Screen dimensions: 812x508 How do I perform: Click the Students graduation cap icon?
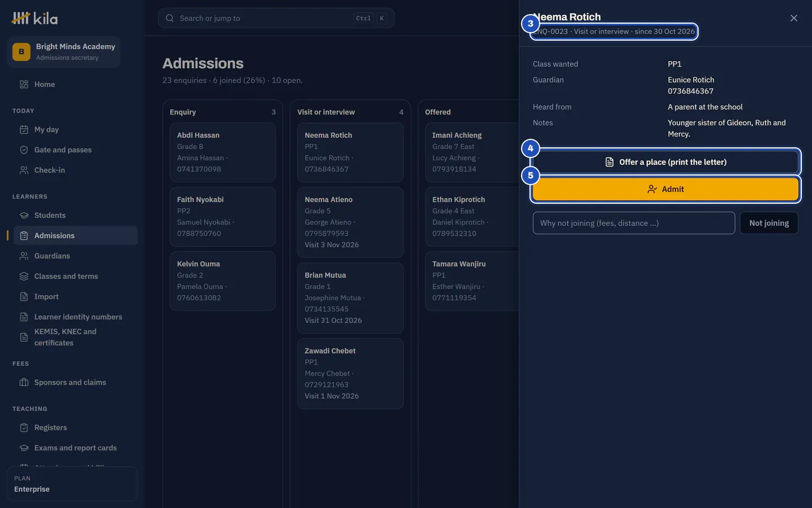pyautogui.click(x=24, y=215)
